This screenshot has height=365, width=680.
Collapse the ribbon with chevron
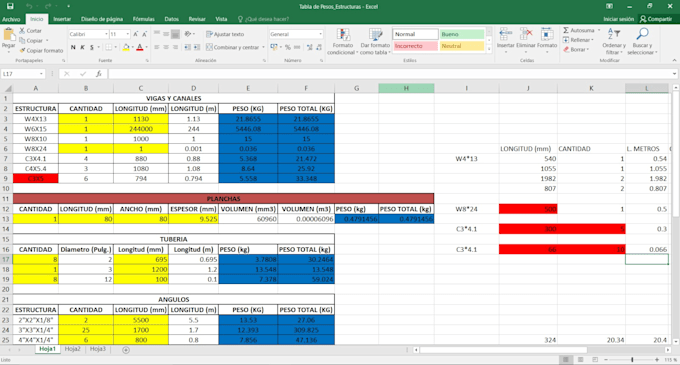(x=674, y=60)
